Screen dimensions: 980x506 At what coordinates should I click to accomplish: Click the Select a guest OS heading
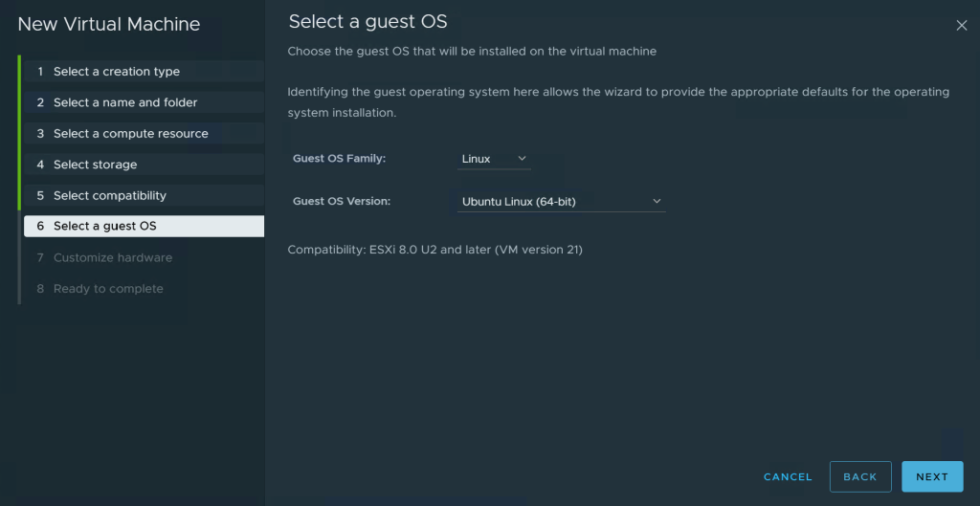[x=368, y=22]
